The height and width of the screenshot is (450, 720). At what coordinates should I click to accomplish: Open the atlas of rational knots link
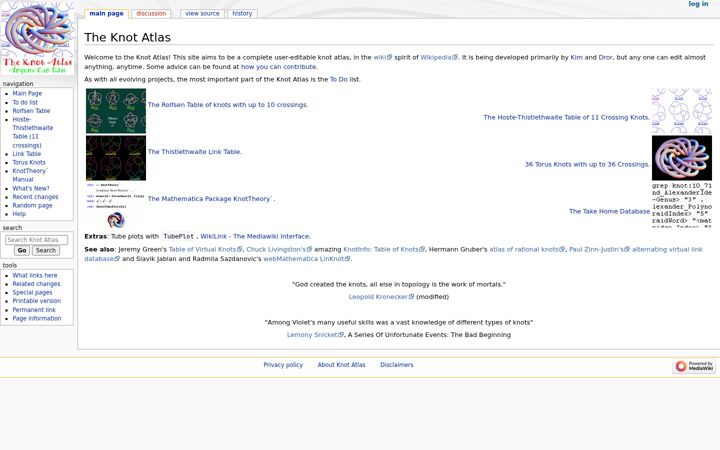click(x=527, y=249)
